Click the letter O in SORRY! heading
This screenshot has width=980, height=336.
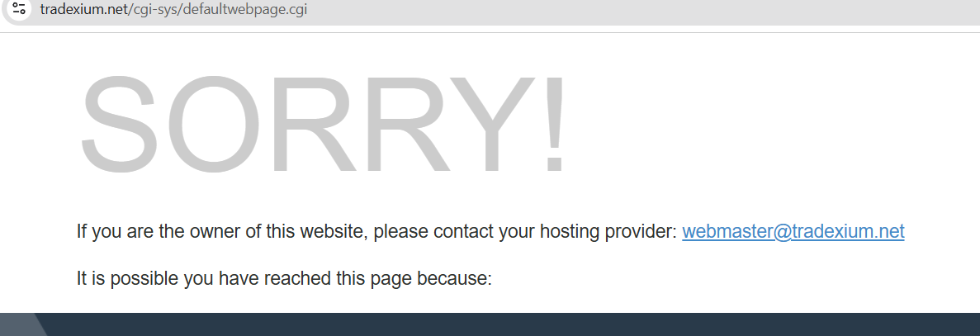213,125
